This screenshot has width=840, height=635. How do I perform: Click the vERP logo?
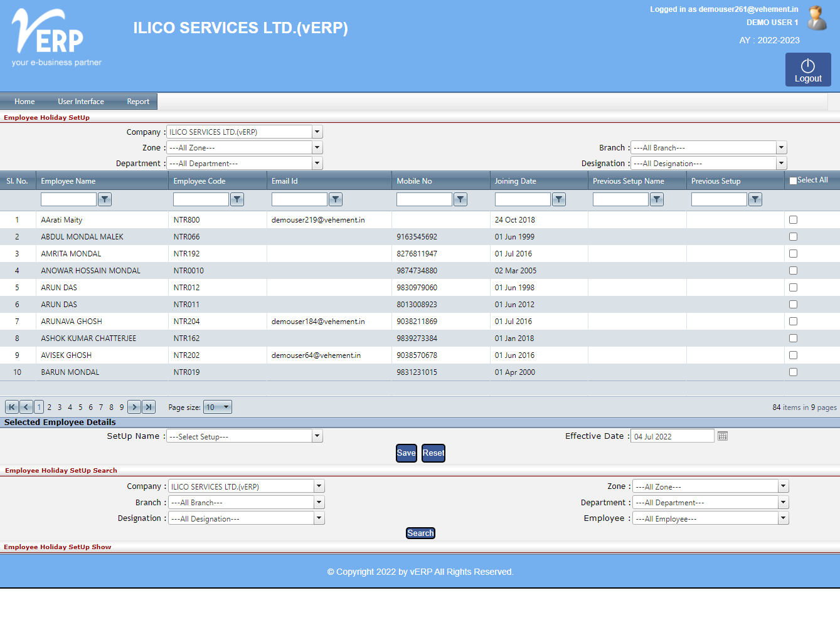[x=56, y=38]
